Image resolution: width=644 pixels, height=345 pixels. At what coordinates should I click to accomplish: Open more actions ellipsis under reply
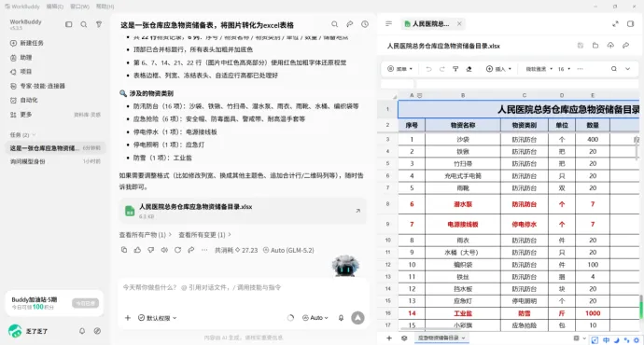click(x=204, y=250)
